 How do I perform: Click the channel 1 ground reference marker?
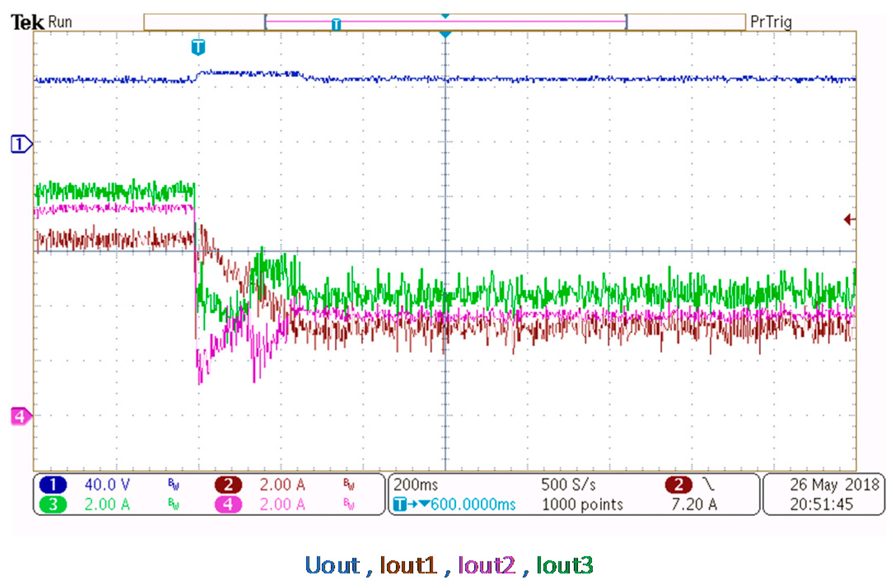pos(21,144)
